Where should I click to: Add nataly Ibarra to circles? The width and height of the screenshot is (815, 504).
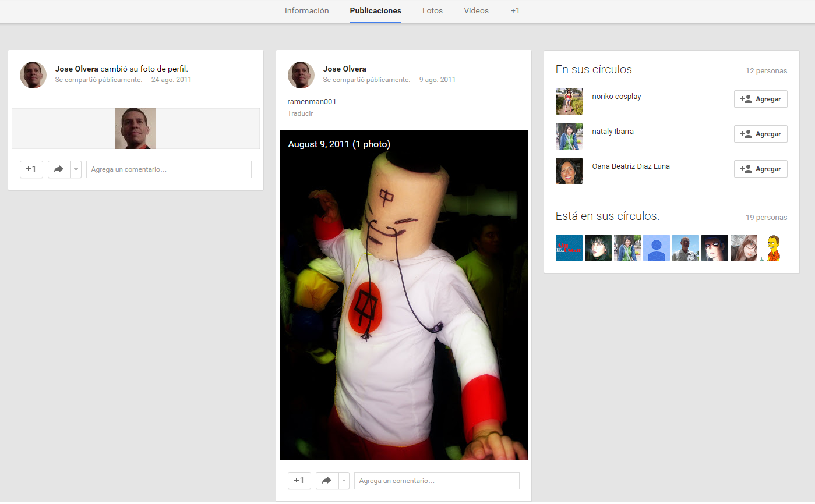[x=761, y=134]
